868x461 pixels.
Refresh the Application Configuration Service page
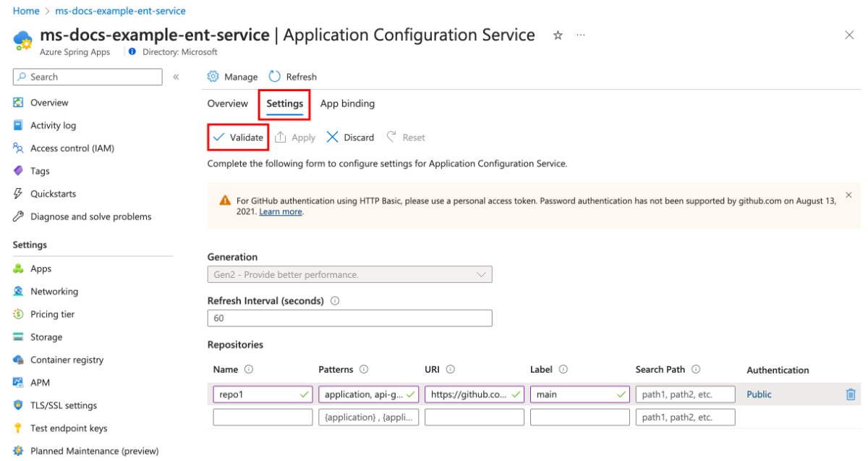coord(293,77)
